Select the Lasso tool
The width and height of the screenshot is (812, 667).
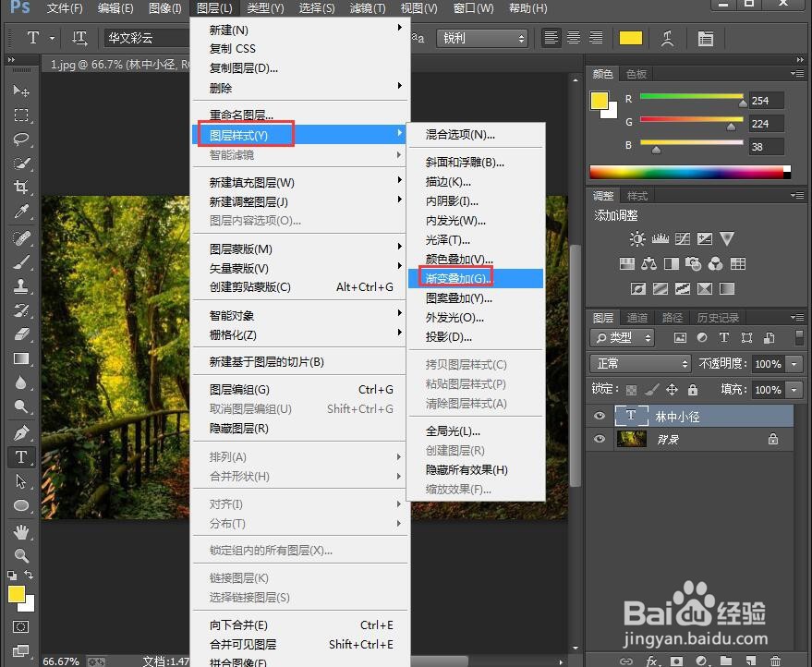point(20,139)
